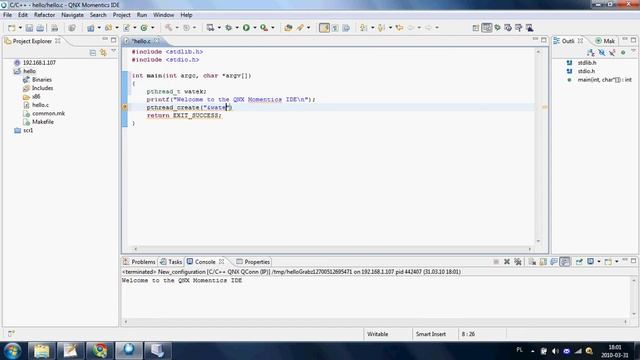Click Collapse All in Project Explorer
Viewport: 640px width, 360px height.
(x=93, y=53)
